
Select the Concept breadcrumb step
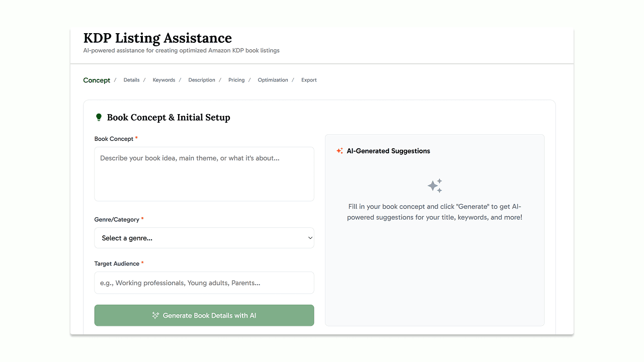pos(97,80)
